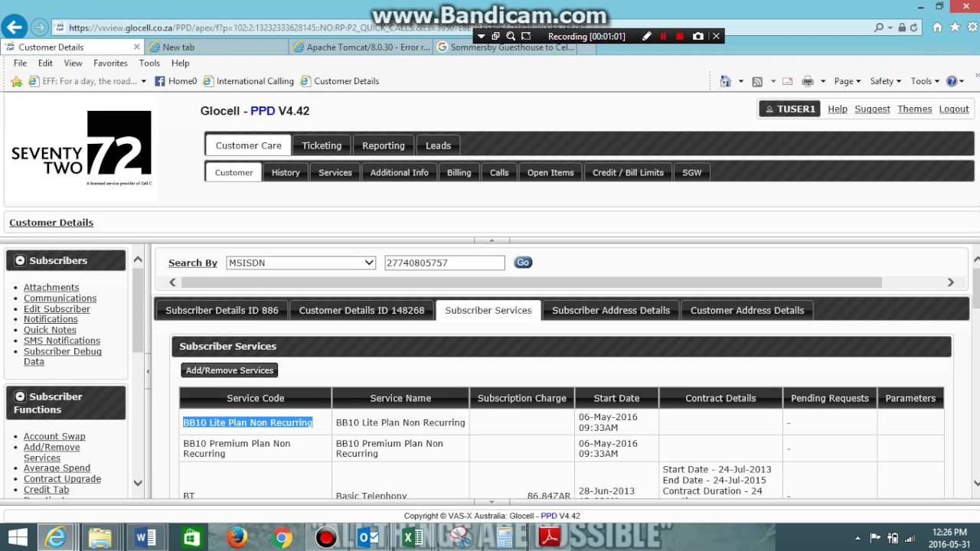Click the TUSER1 user button
Viewport: 980px width, 551px height.
coord(790,109)
